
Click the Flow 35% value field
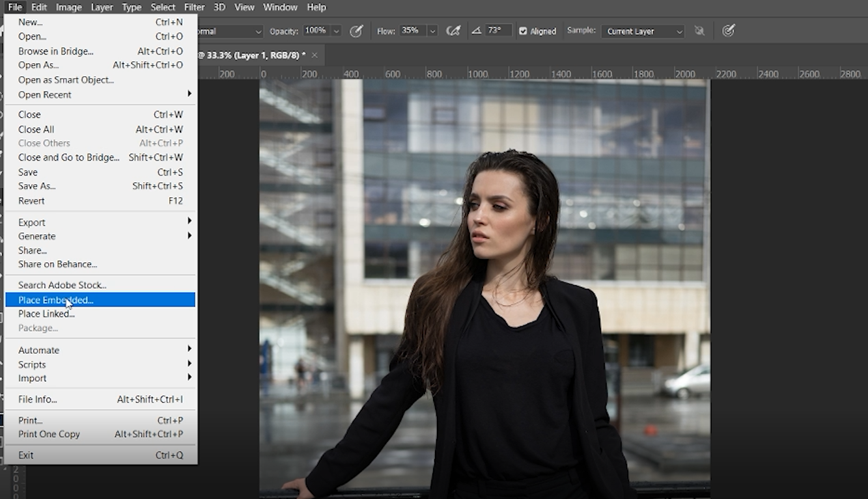413,31
